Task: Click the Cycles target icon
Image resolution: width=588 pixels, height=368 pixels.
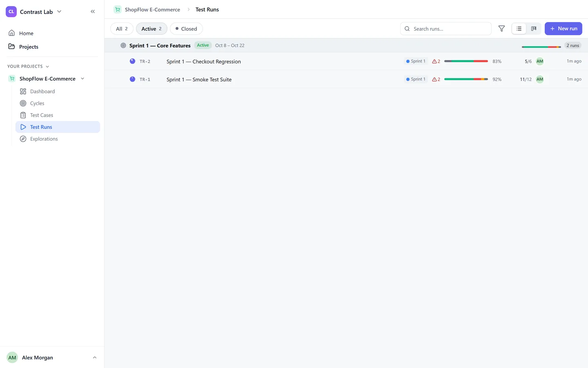Action: 23,103
